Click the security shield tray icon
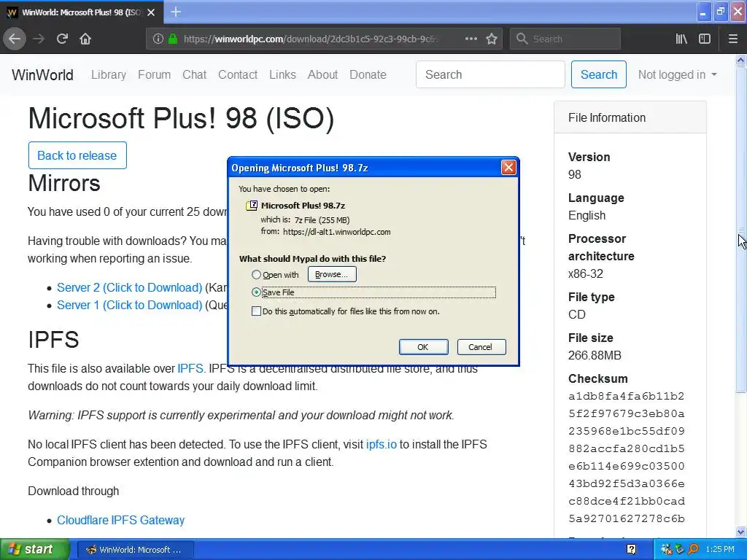747x560 pixels. [680, 549]
